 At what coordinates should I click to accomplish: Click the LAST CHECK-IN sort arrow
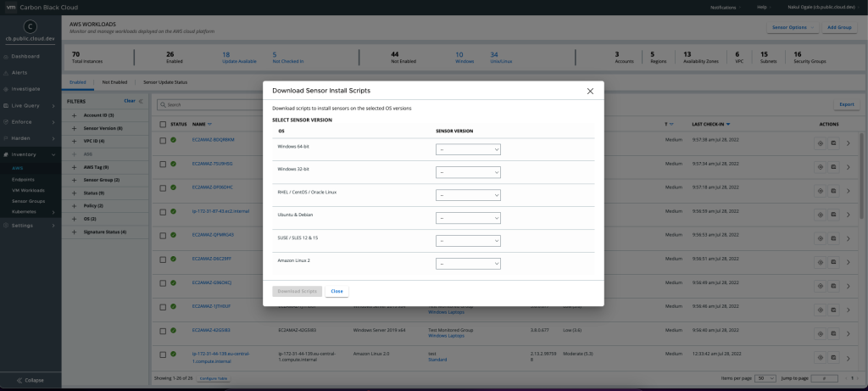(x=728, y=124)
